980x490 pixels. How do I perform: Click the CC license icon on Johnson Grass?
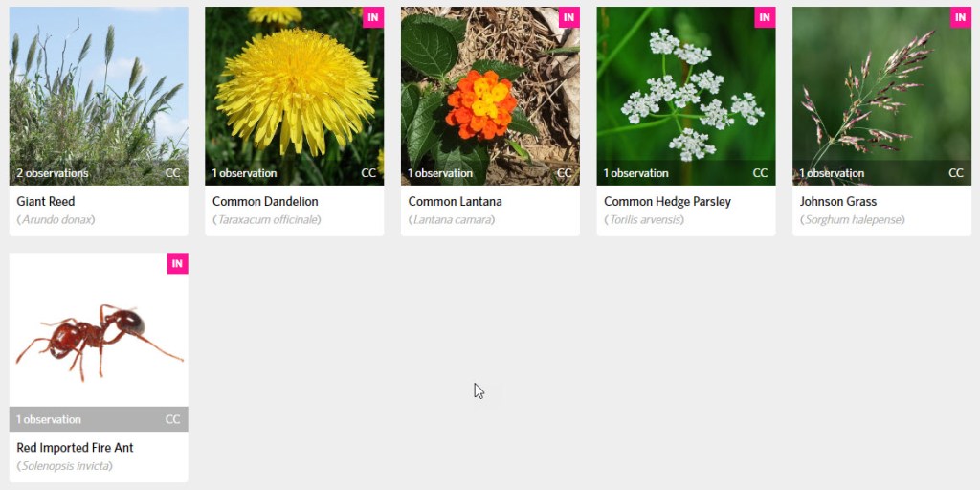[956, 173]
